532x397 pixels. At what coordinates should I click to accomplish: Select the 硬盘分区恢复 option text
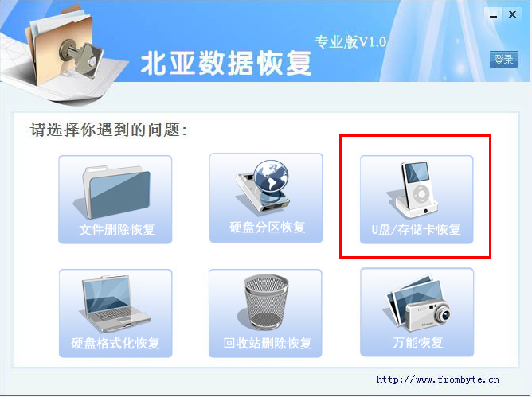pos(268,228)
